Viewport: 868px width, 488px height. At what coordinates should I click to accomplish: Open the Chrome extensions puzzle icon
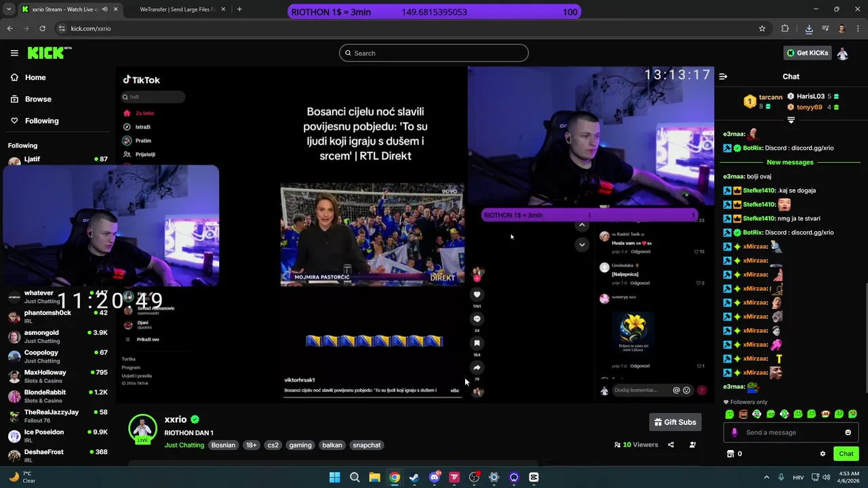coord(785,28)
